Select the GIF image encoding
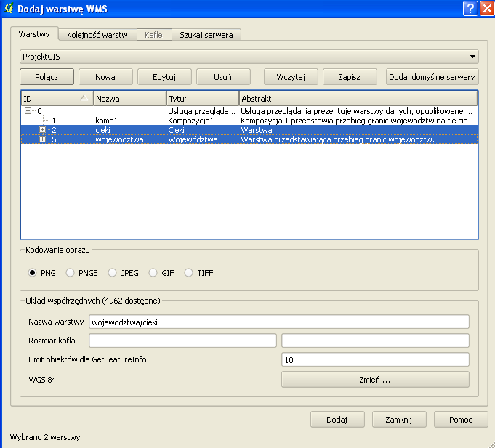 coord(153,273)
